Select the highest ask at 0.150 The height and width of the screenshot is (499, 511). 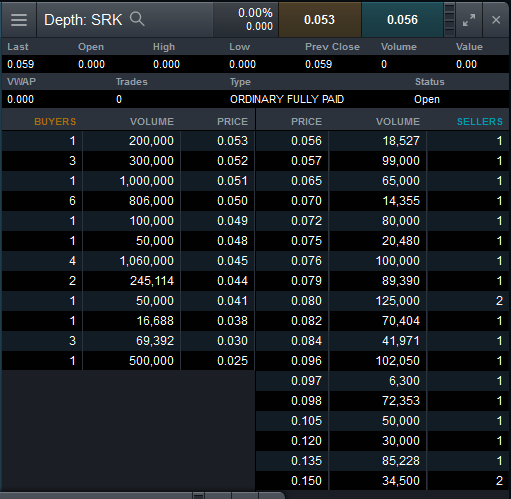(x=382, y=481)
